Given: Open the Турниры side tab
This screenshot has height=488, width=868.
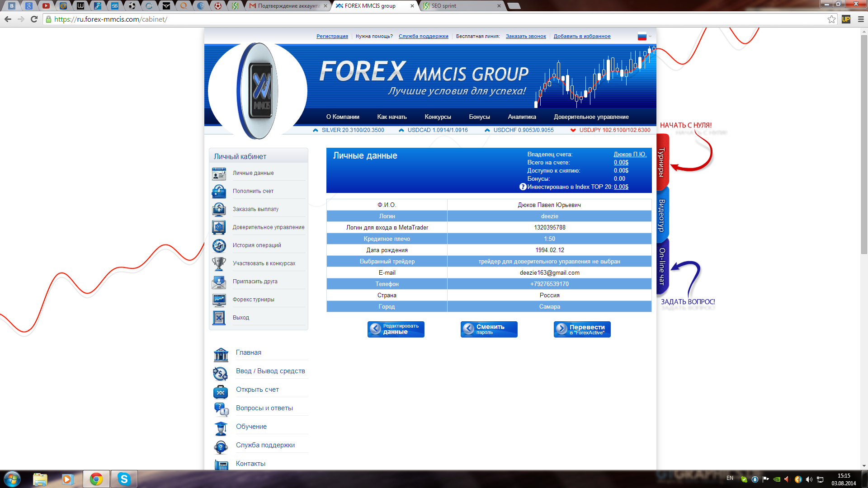Looking at the screenshot, I should 662,163.
